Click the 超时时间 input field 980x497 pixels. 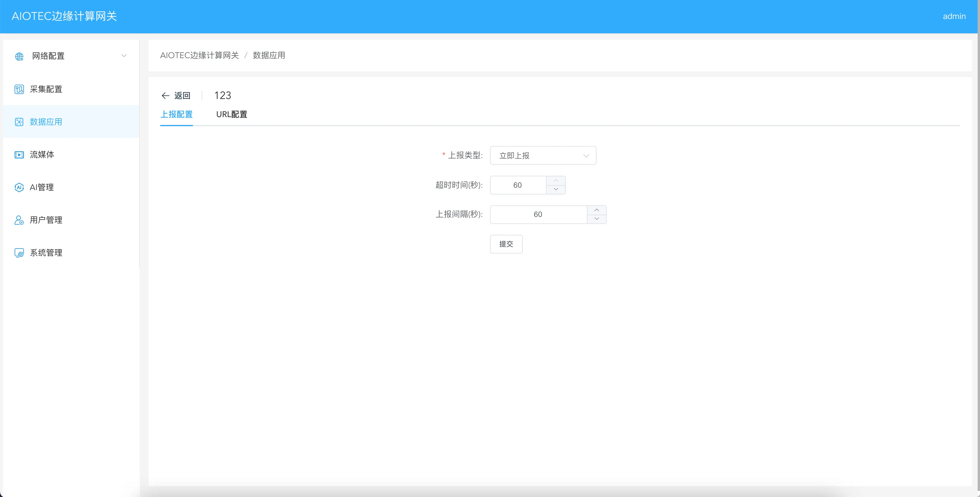[518, 185]
